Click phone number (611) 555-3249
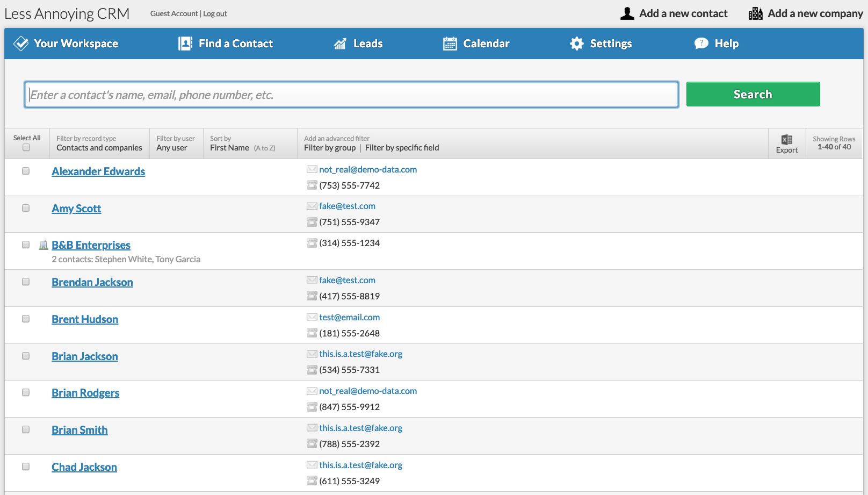This screenshot has height=495, width=868. coord(349,481)
